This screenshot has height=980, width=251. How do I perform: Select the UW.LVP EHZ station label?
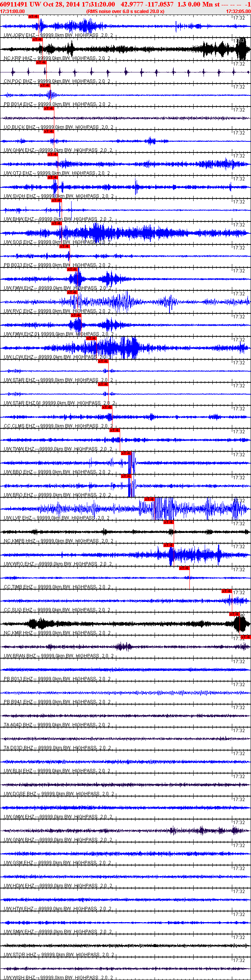click(18, 518)
